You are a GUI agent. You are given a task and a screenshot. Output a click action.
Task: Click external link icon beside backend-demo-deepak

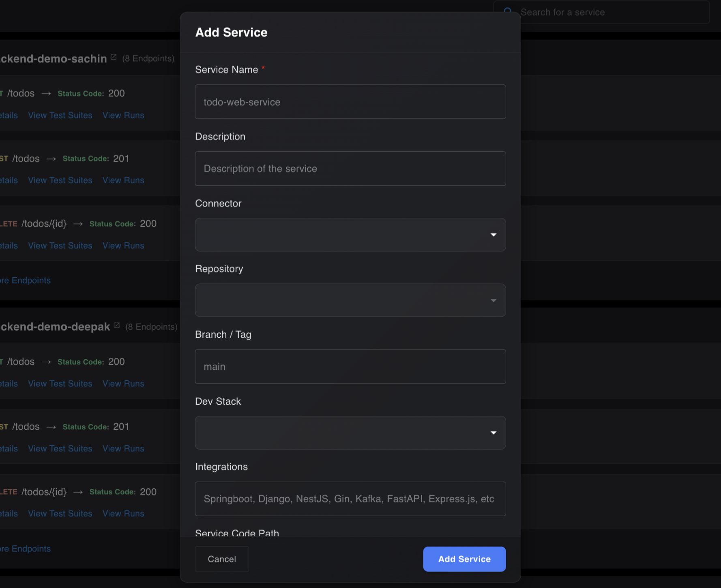(117, 326)
